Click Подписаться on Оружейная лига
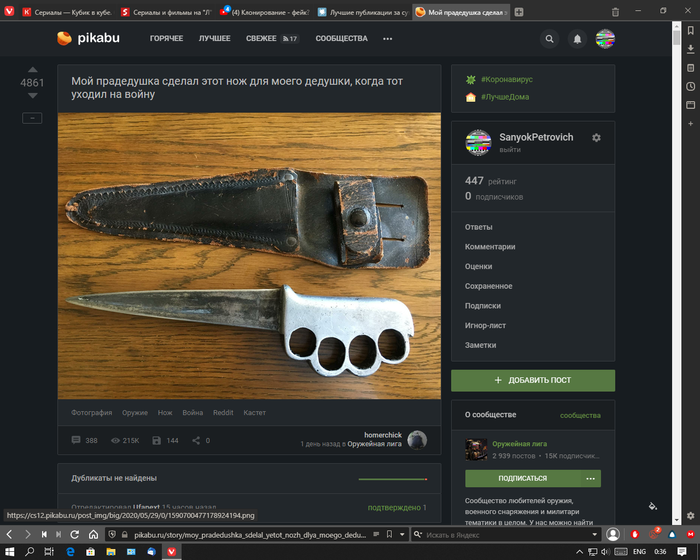700x560 pixels. click(x=522, y=478)
